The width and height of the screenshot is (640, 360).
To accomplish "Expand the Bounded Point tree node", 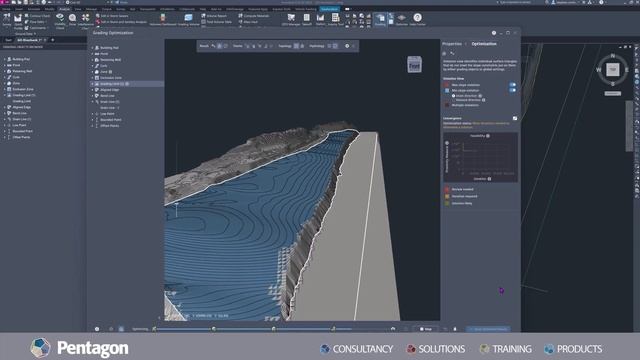I will [92, 120].
